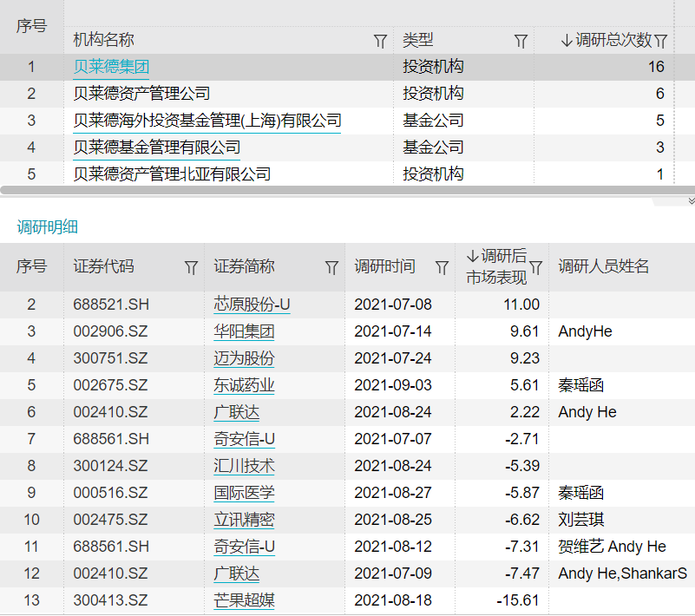Open 贝莱德集团 institution link
695x616 pixels.
coord(112,67)
